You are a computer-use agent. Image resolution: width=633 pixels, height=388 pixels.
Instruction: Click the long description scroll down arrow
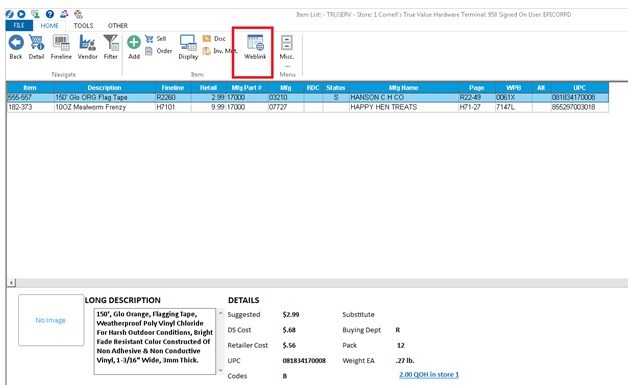[220, 370]
